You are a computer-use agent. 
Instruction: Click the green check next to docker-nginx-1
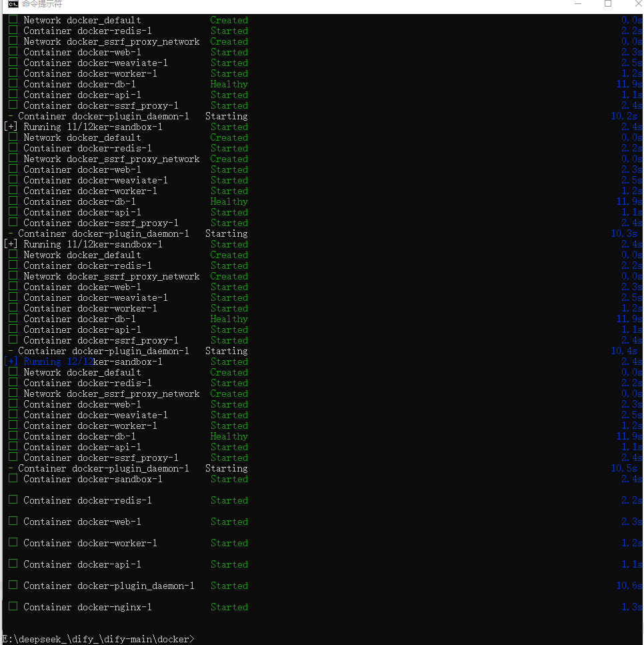click(12, 607)
